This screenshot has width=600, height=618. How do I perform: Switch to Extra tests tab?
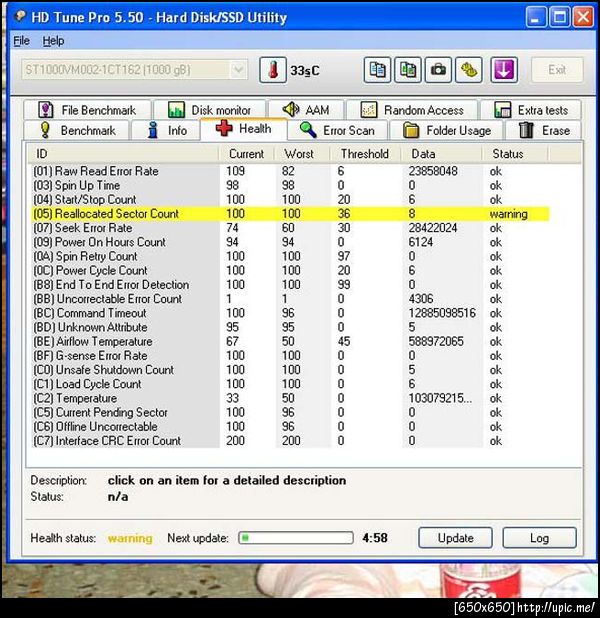531,110
